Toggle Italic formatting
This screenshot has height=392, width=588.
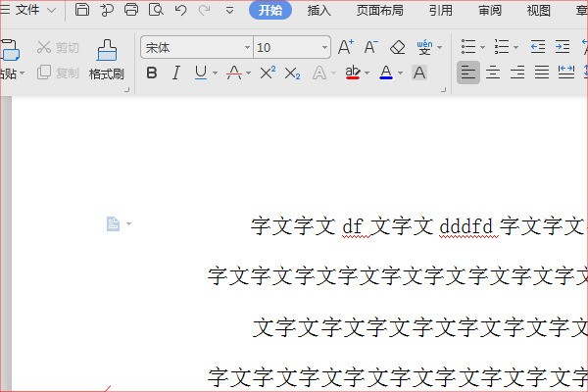click(x=175, y=73)
